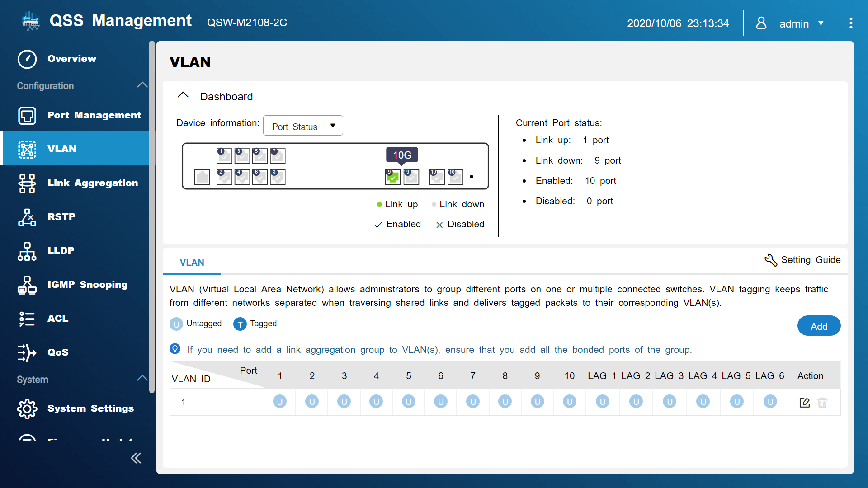
Task: Toggle the Untagged port indicator on Port 1
Action: 280,402
